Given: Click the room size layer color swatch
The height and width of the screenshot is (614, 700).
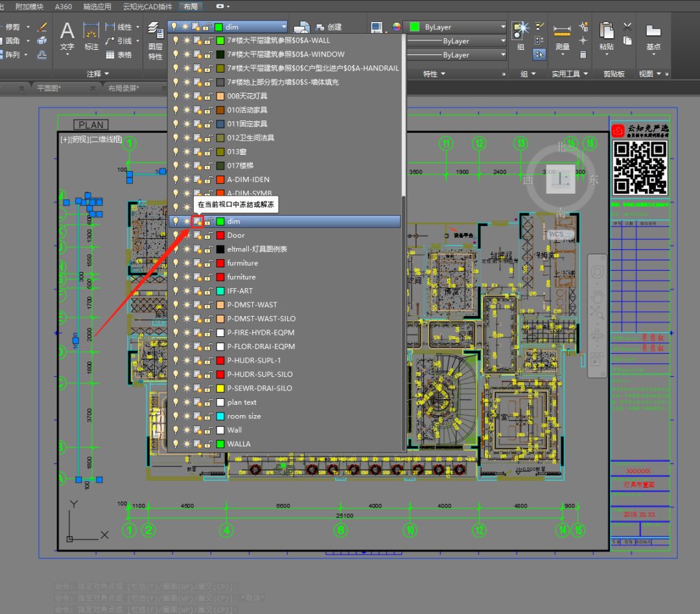Looking at the screenshot, I should coord(220,416).
